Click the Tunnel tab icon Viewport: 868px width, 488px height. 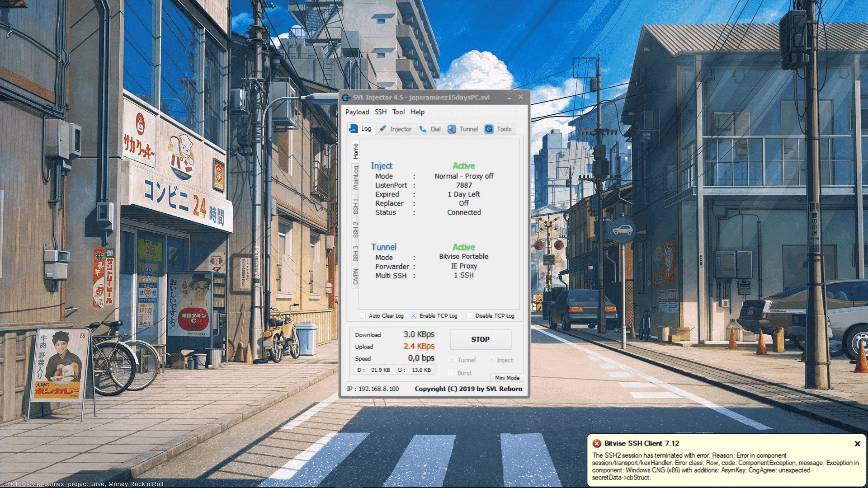(452, 129)
